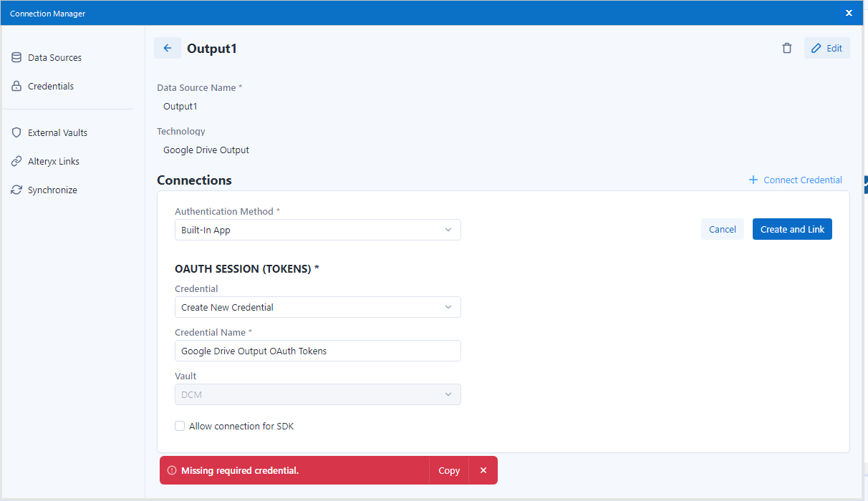The image size is (868, 501).
Task: Select the Data Sources sidebar icon
Action: 16,57
